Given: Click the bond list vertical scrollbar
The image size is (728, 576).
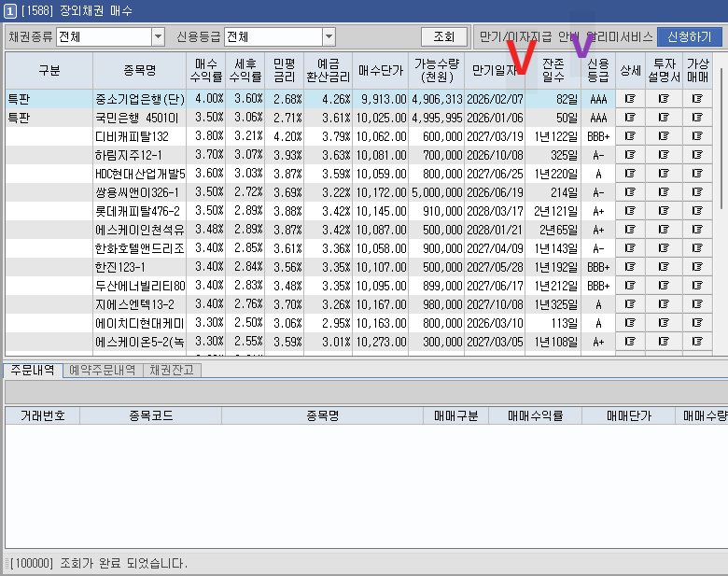Looking at the screenshot, I should tap(721, 139).
